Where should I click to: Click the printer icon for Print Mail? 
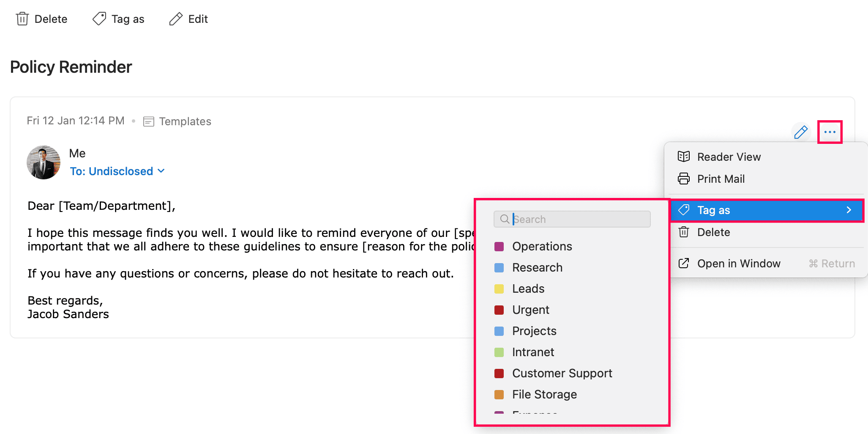(x=684, y=179)
